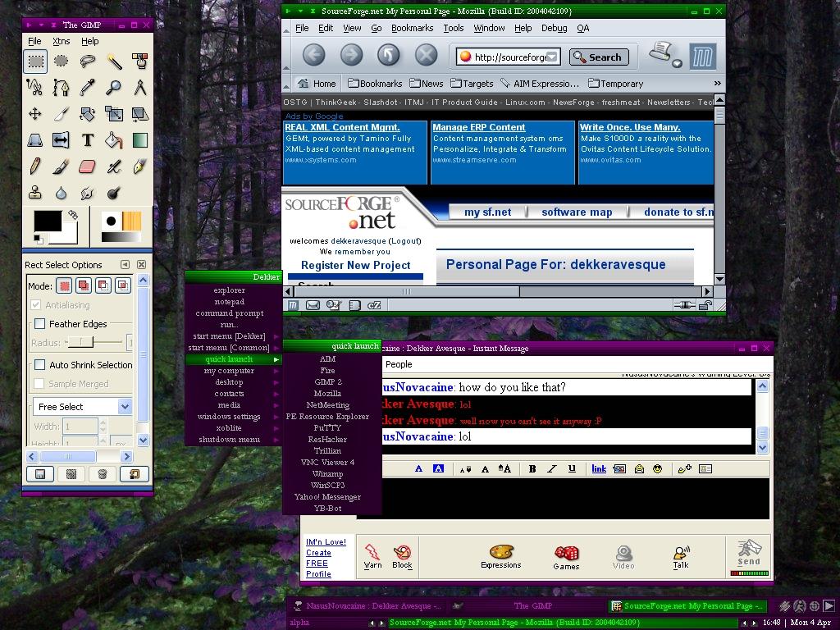840x630 pixels.
Task: Open Games in the AIM window
Action: pos(566,558)
